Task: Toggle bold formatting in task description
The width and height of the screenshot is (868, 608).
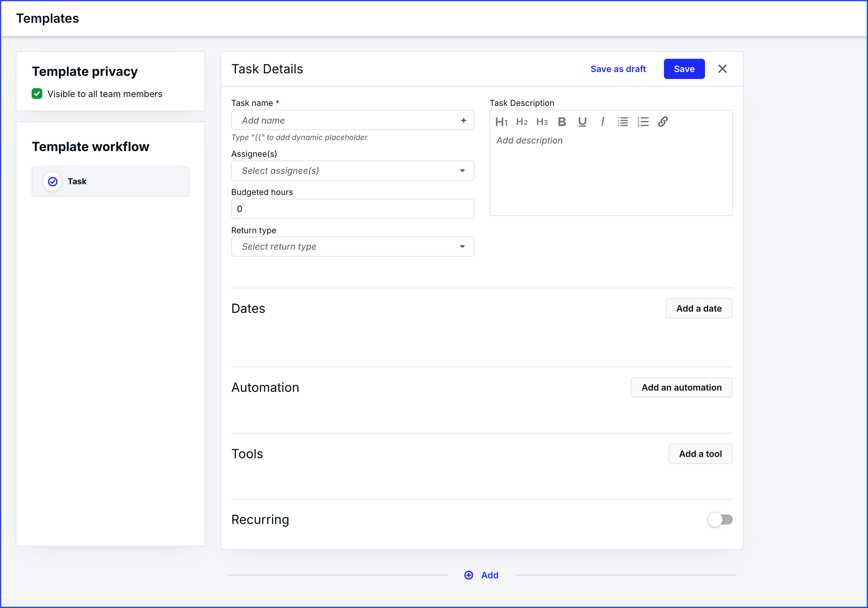Action: click(x=562, y=122)
